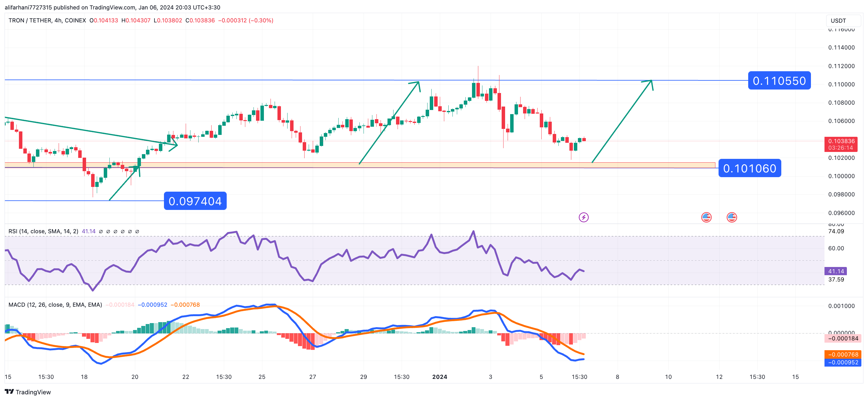Image resolution: width=868 pixels, height=400 pixels.
Task: Click the second US flag economic event icon
Action: pyautogui.click(x=731, y=217)
